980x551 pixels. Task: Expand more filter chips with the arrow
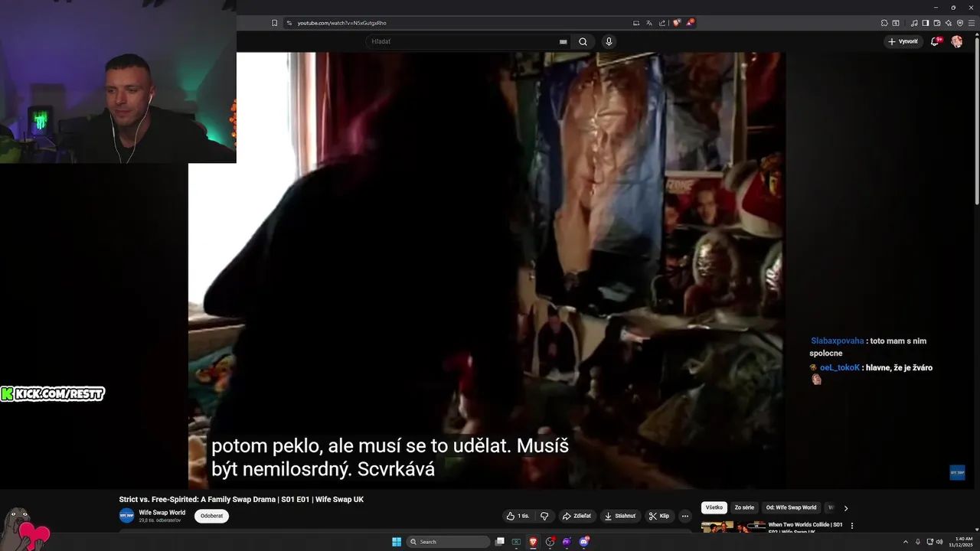click(x=846, y=507)
